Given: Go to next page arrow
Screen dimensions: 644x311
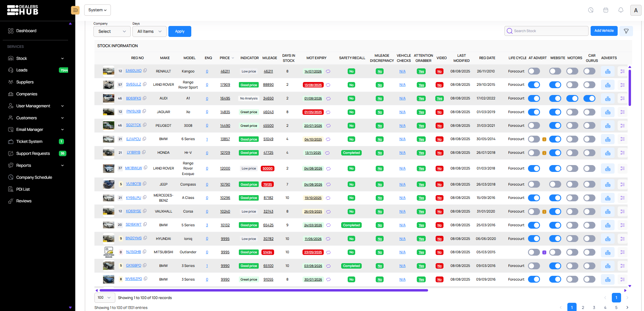Looking at the screenshot, I should [627, 308].
